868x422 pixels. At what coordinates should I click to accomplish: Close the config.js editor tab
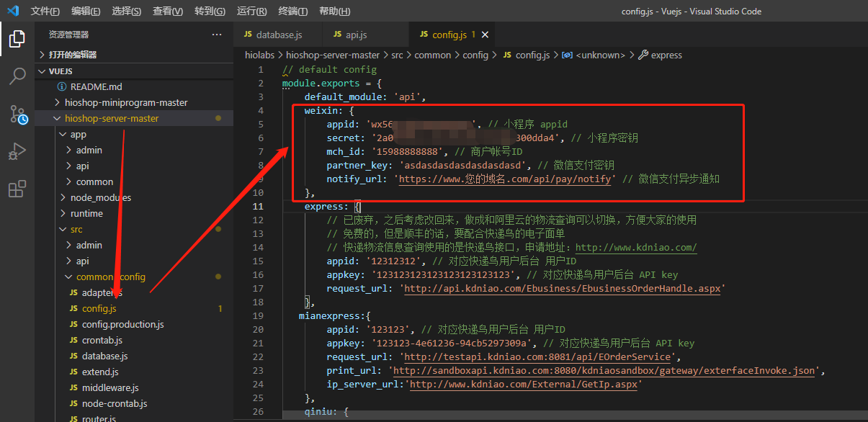pyautogui.click(x=486, y=35)
